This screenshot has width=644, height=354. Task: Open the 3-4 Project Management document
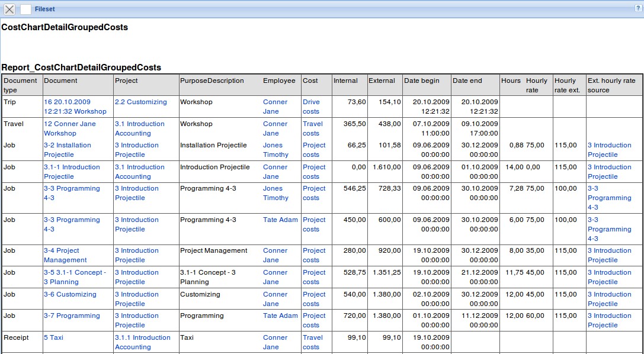pos(65,255)
